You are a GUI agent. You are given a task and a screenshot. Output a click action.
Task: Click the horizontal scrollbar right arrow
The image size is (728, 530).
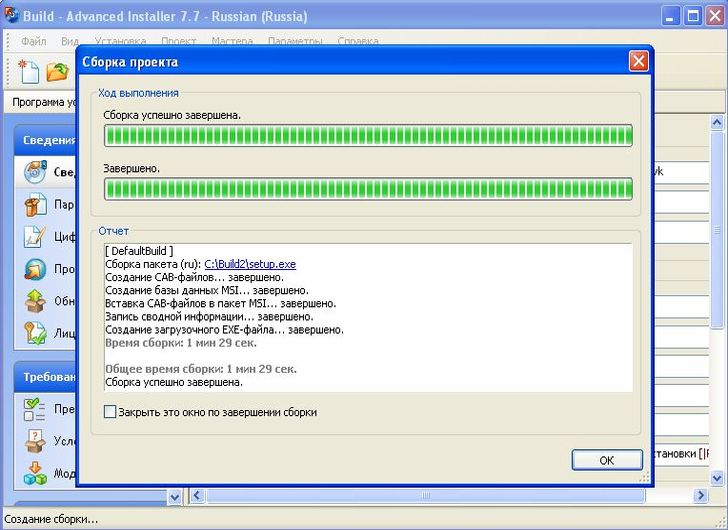pyautogui.click(x=701, y=496)
